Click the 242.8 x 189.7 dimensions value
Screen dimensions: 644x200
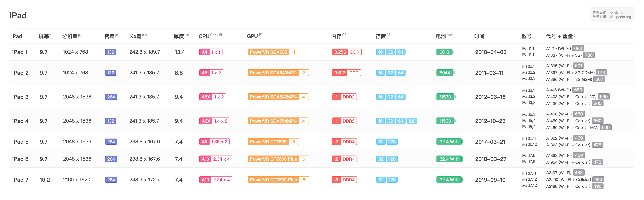click(144, 52)
